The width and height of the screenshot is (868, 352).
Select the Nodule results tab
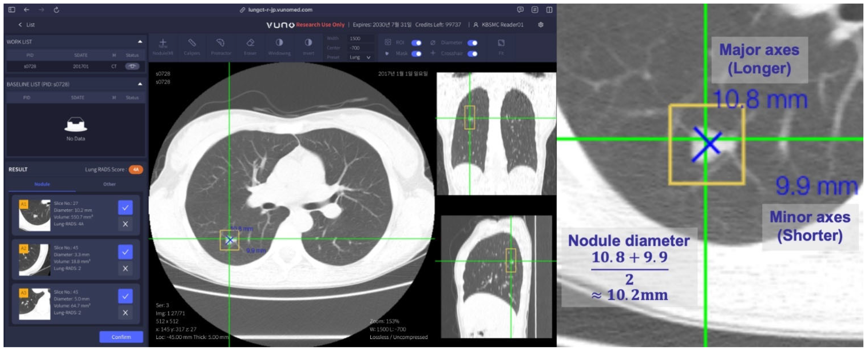(42, 184)
